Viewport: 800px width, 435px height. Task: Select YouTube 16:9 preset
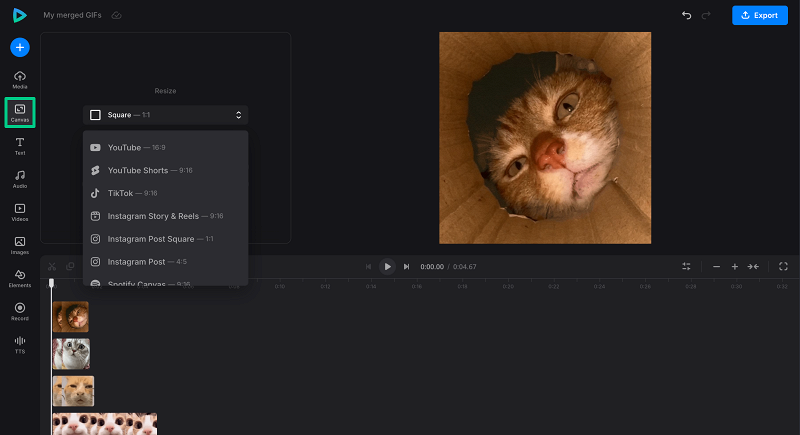click(165, 147)
